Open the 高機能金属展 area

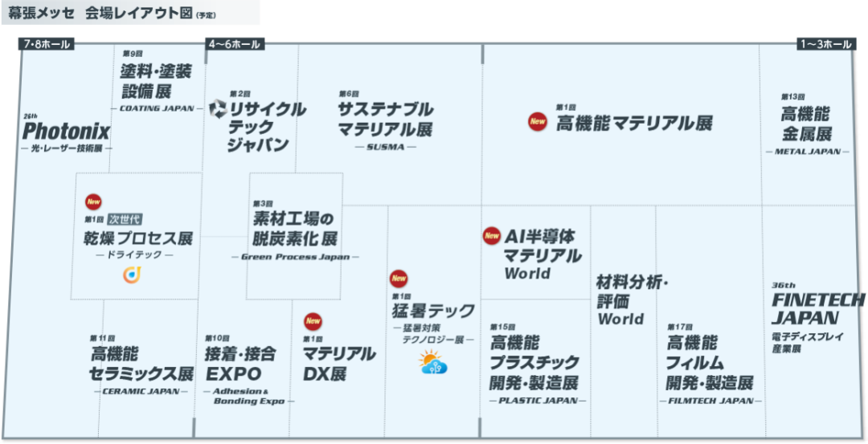coord(806,124)
